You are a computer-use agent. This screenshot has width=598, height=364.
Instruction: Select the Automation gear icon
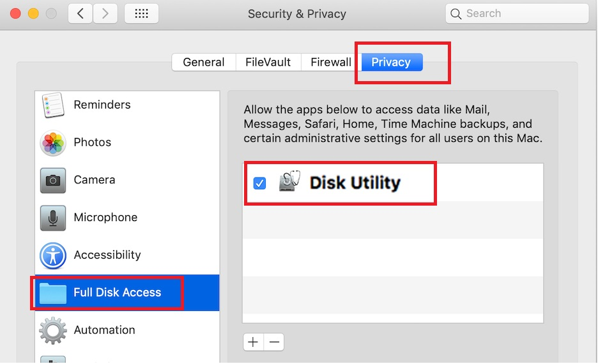[52, 330]
